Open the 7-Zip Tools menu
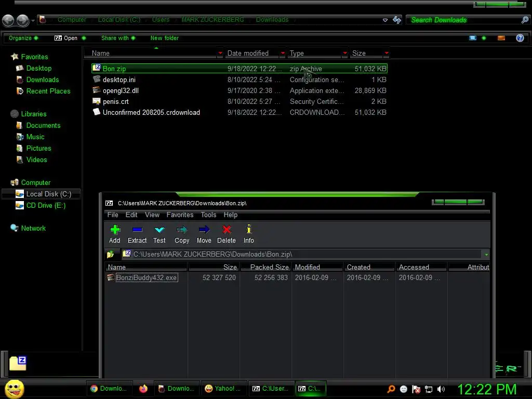 coord(208,215)
